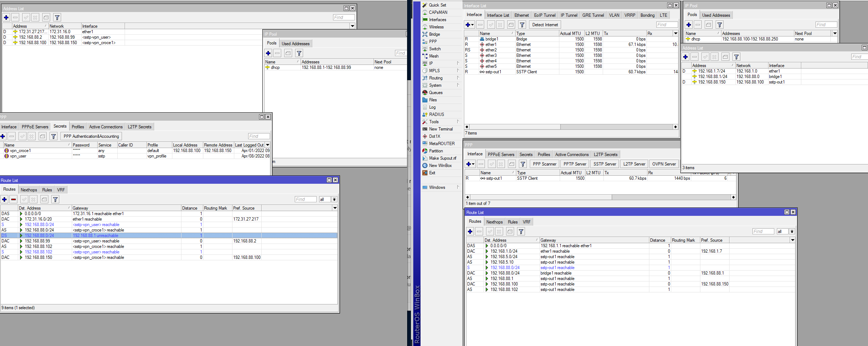Click enable checkmark in left Route List toolbar

(x=24, y=199)
